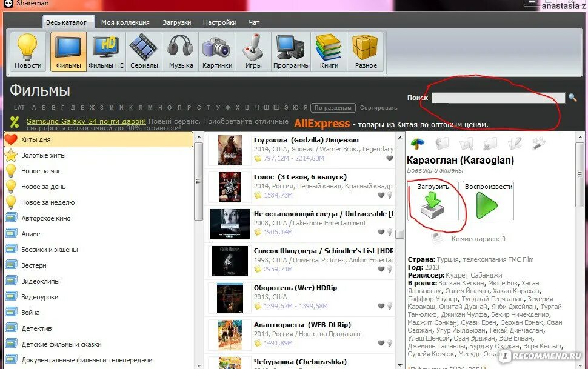588x369 pixels.
Task: Click heart icon on Авантюристы row
Action: click(x=381, y=343)
